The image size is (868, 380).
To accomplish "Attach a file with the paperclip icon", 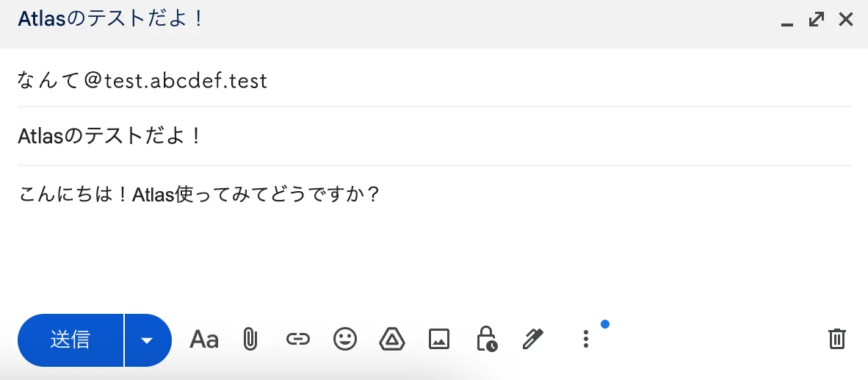I will [250, 339].
